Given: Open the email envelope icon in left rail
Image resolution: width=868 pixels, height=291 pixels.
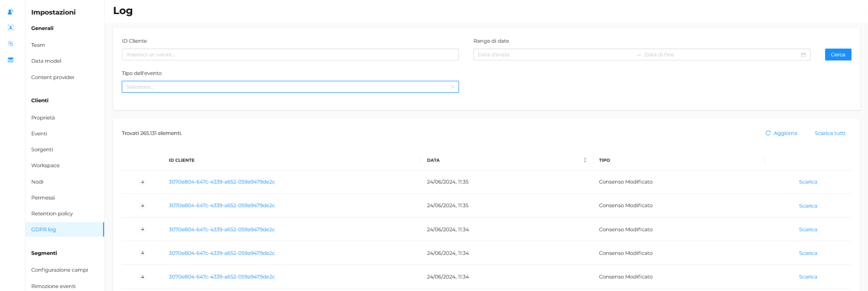Looking at the screenshot, I should 11,60.
